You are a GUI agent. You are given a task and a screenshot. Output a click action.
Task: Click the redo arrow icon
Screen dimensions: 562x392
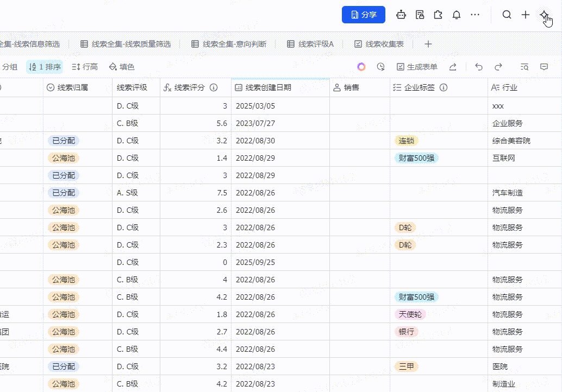click(x=498, y=67)
